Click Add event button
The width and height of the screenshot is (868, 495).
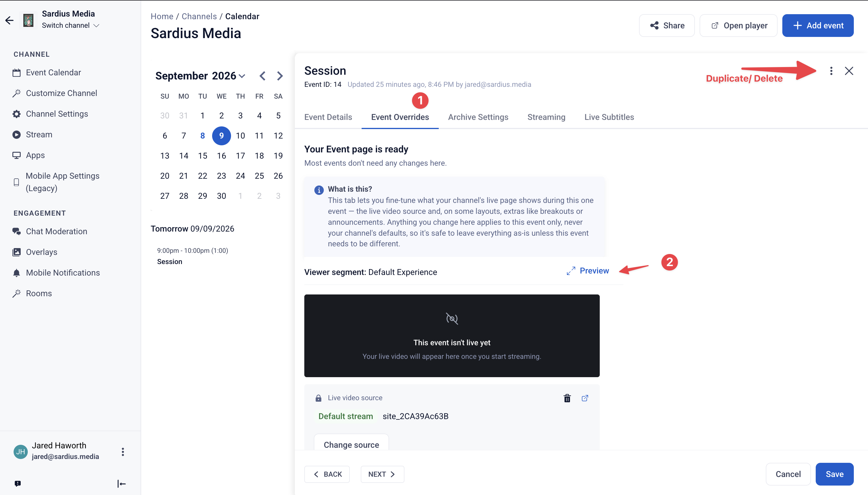point(818,25)
